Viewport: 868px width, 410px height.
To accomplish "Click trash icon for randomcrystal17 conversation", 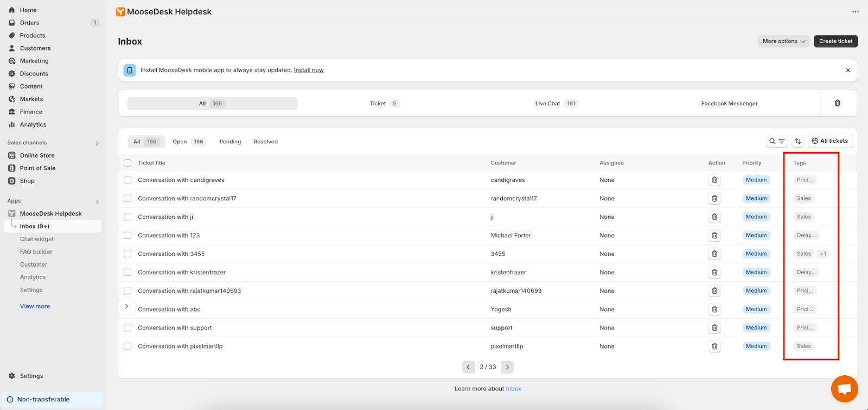I will point(714,199).
